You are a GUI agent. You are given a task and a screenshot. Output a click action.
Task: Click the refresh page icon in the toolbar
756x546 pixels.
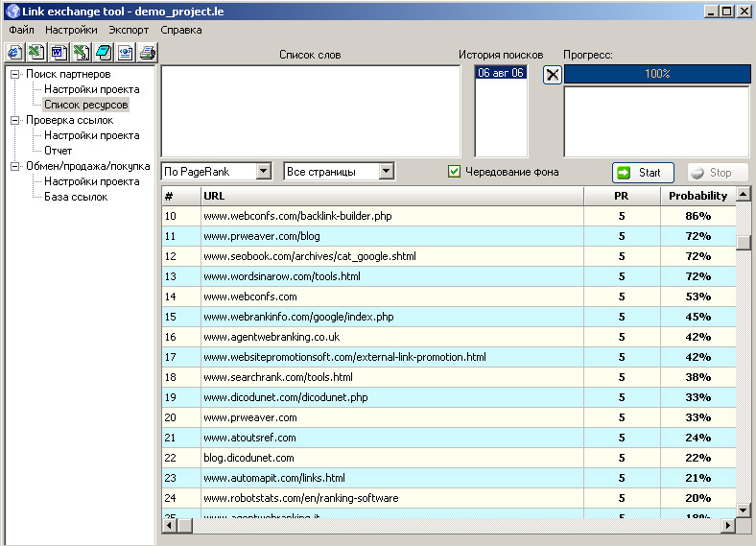(x=14, y=52)
